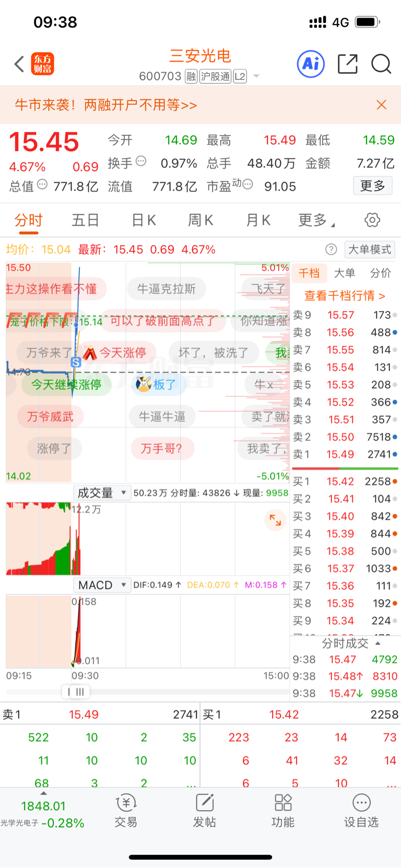Screen dimensions: 401x868
Task: Open the 功能 functions icon
Action: [x=282, y=811]
